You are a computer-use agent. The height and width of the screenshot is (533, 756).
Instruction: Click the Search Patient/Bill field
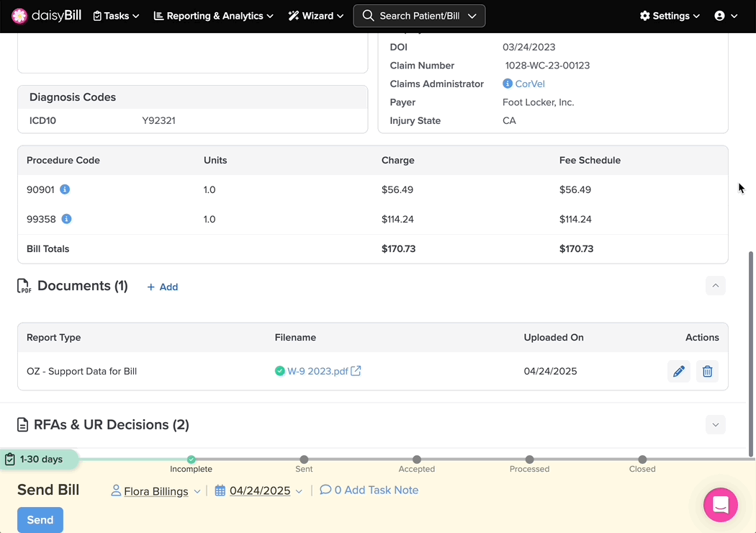pos(419,16)
